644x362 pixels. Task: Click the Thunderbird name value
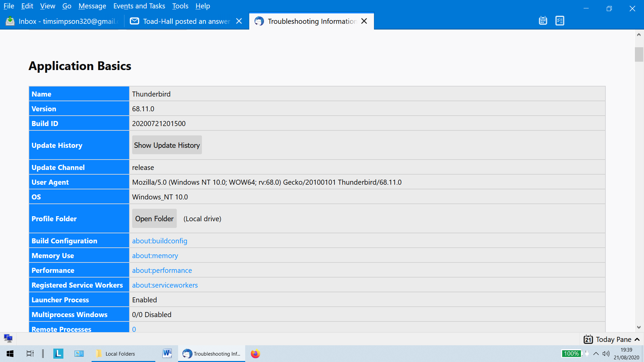pyautogui.click(x=151, y=94)
